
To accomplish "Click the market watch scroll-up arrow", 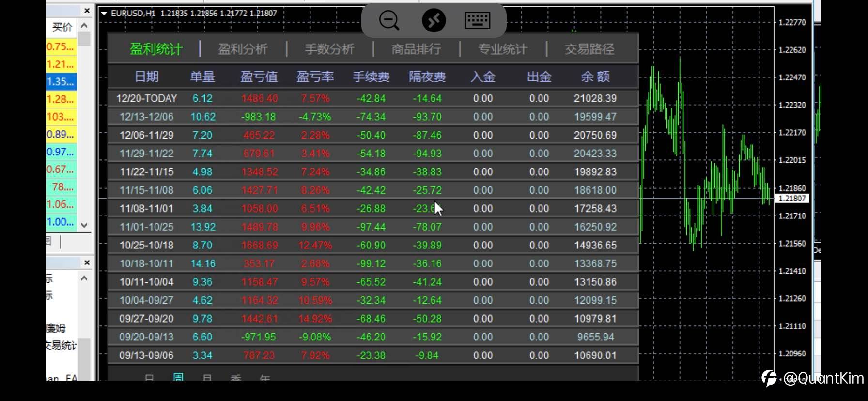I will pos(84,25).
